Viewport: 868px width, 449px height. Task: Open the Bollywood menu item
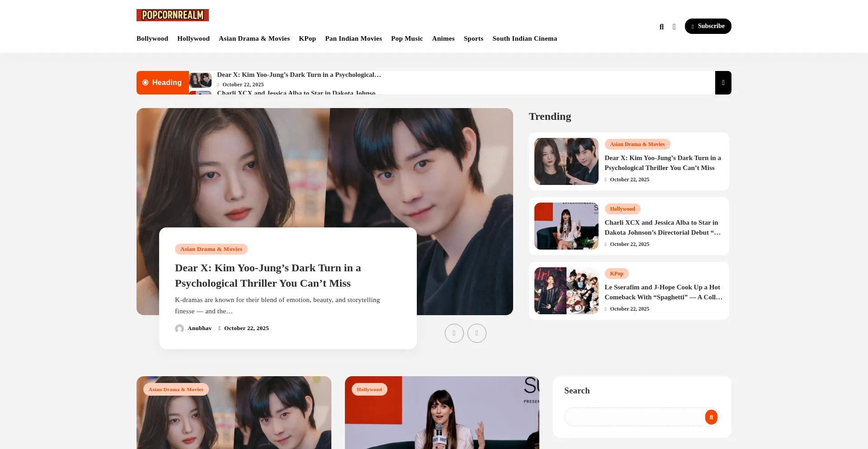pos(152,38)
